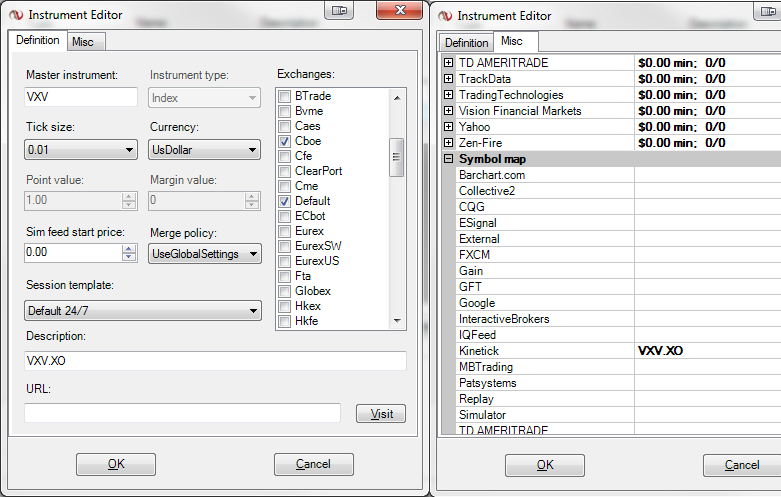
Task: Select the IQFeed symbol map row
Action: 618,335
